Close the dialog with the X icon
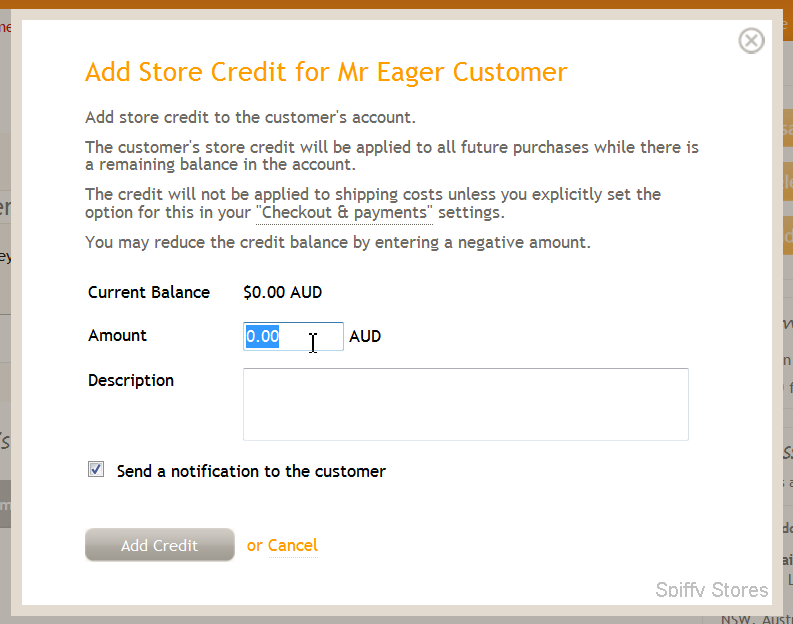This screenshot has width=793, height=624. (x=751, y=40)
